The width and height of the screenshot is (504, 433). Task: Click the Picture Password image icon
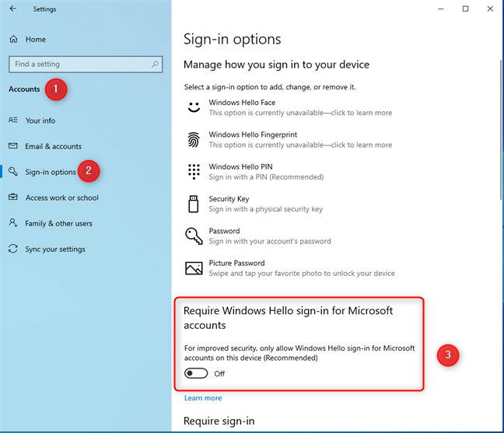[194, 268]
